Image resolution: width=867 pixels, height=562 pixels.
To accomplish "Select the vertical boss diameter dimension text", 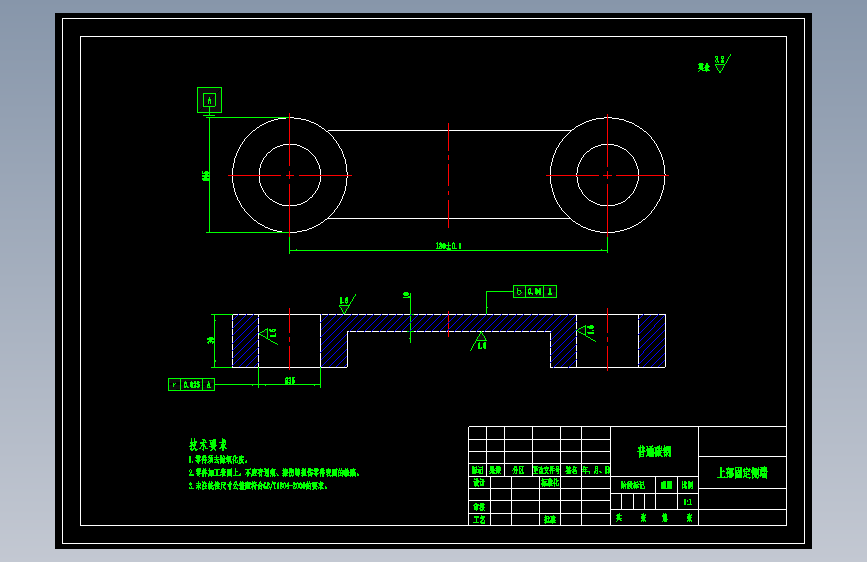I will [206, 176].
